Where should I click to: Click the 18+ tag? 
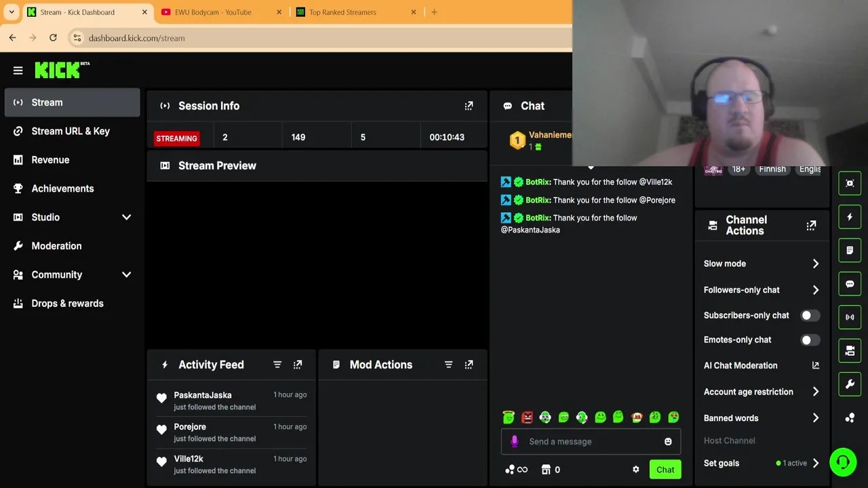[738, 169]
